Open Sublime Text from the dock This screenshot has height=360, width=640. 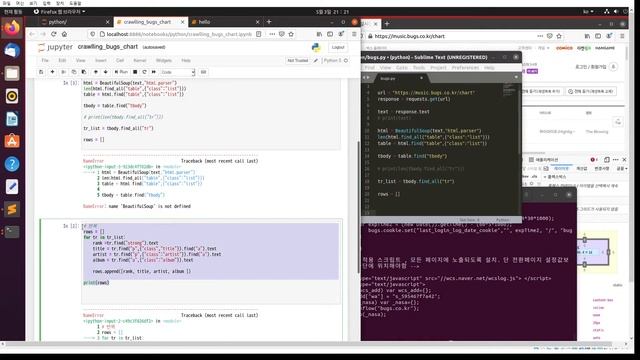(12, 209)
